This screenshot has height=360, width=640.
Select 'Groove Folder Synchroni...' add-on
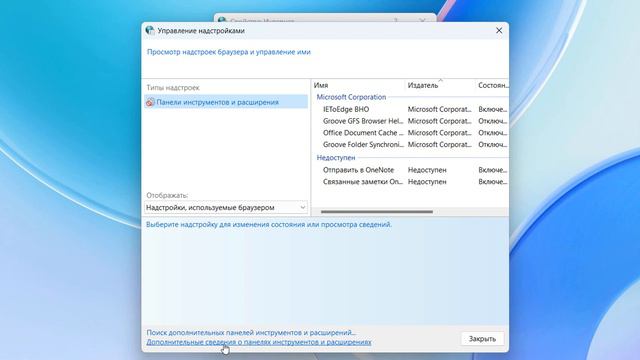363,144
